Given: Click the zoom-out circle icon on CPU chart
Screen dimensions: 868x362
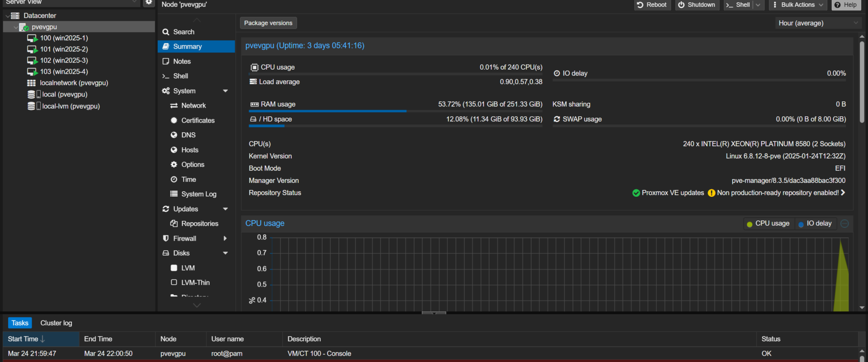Looking at the screenshot, I should [x=844, y=224].
